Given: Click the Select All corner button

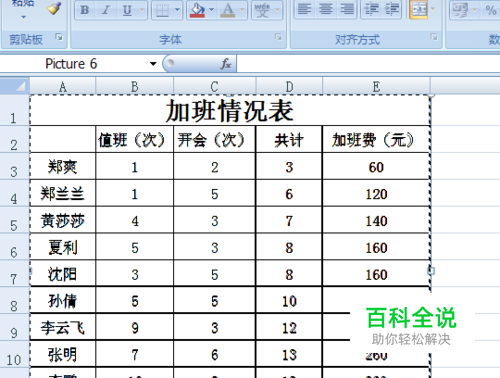Looking at the screenshot, I should click(15, 86).
